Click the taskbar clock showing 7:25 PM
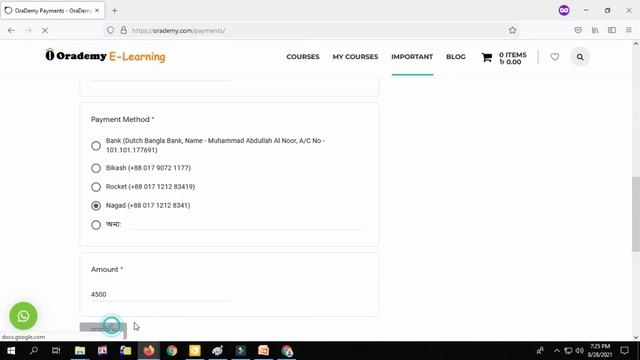The width and height of the screenshot is (640, 360). point(600,351)
